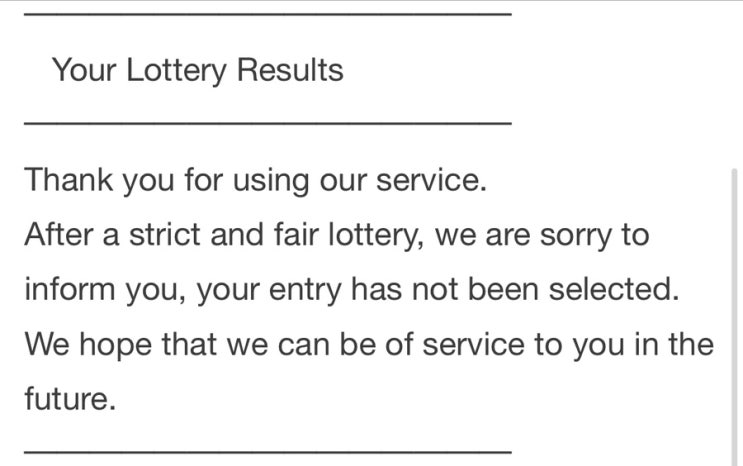Click the word "Lottery" in the heading
The width and height of the screenshot is (743, 466).
(x=177, y=71)
